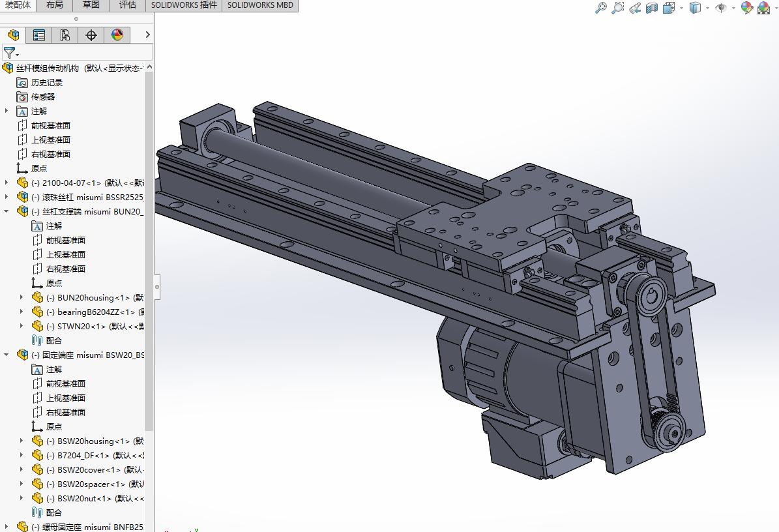
Task: Switch to the 装配体 tab
Action: pyautogui.click(x=18, y=5)
